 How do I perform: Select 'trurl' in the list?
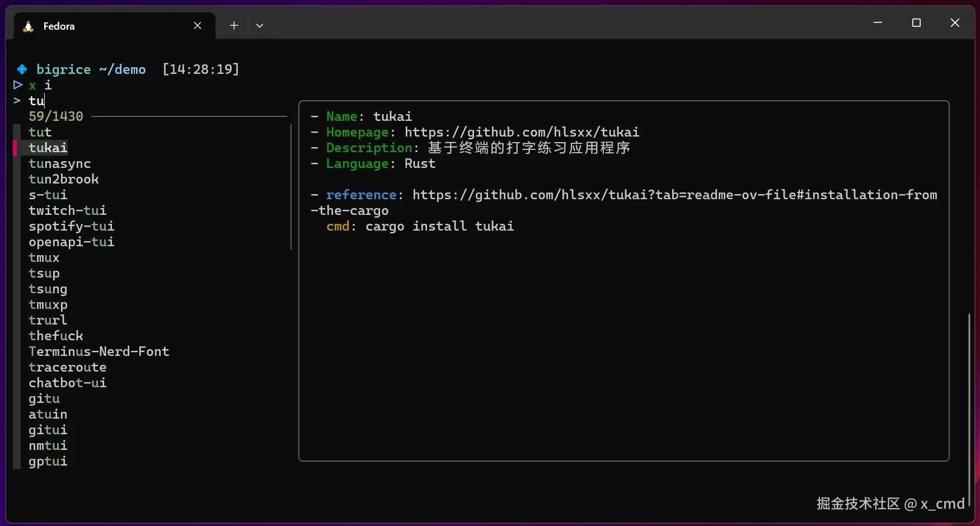(x=48, y=320)
